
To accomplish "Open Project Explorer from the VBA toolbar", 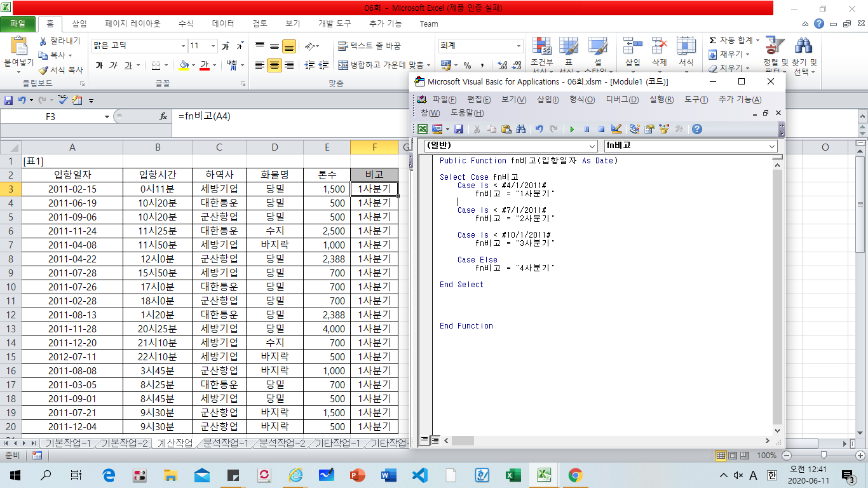I will point(634,129).
